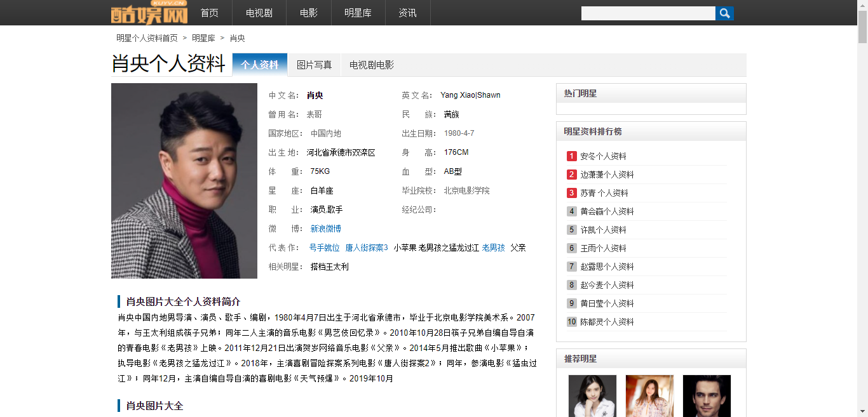Switch to the 电视剧电影 tab
The height and width of the screenshot is (417, 868).
point(372,65)
